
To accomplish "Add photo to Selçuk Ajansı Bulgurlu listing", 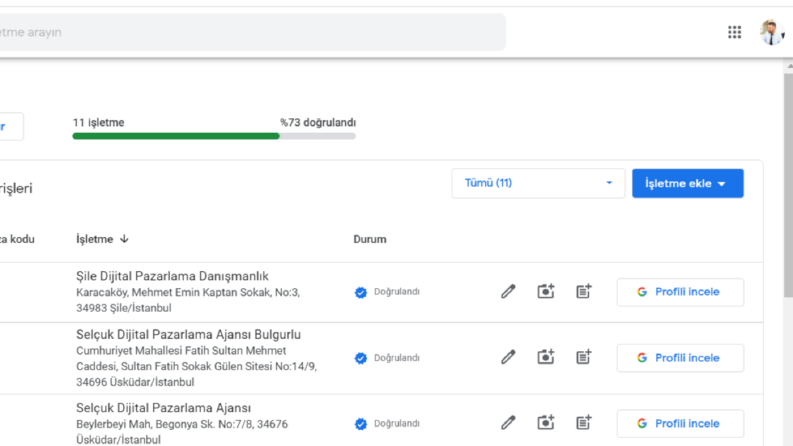I will click(546, 357).
